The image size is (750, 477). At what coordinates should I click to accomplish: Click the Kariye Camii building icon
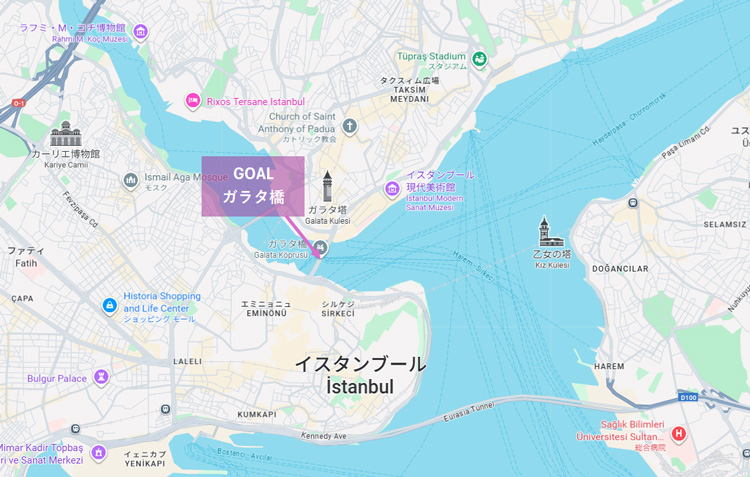tap(66, 133)
